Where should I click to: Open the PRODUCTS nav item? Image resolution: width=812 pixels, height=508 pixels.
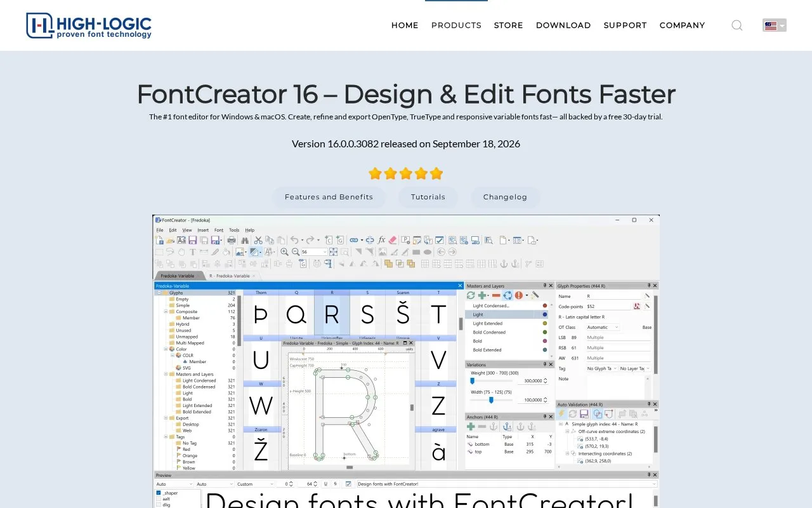point(456,25)
